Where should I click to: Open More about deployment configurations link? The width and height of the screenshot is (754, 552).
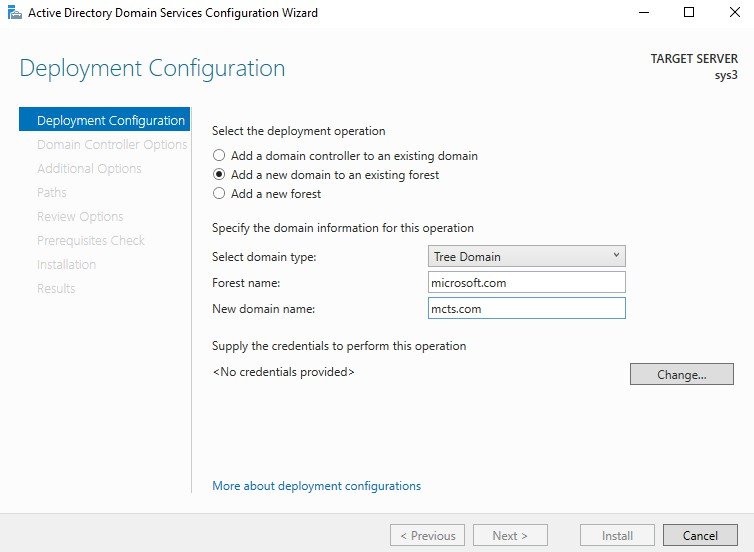(316, 486)
